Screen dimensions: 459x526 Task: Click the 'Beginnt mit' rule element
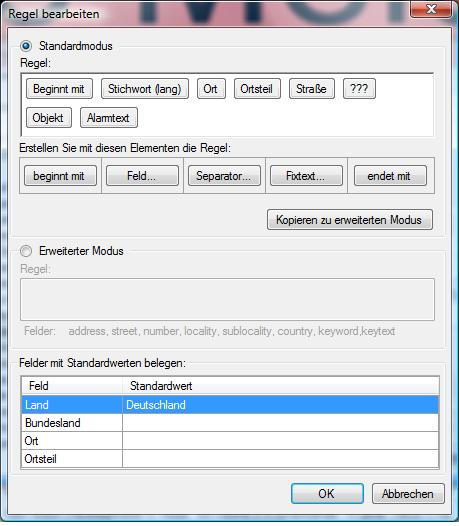(x=59, y=89)
